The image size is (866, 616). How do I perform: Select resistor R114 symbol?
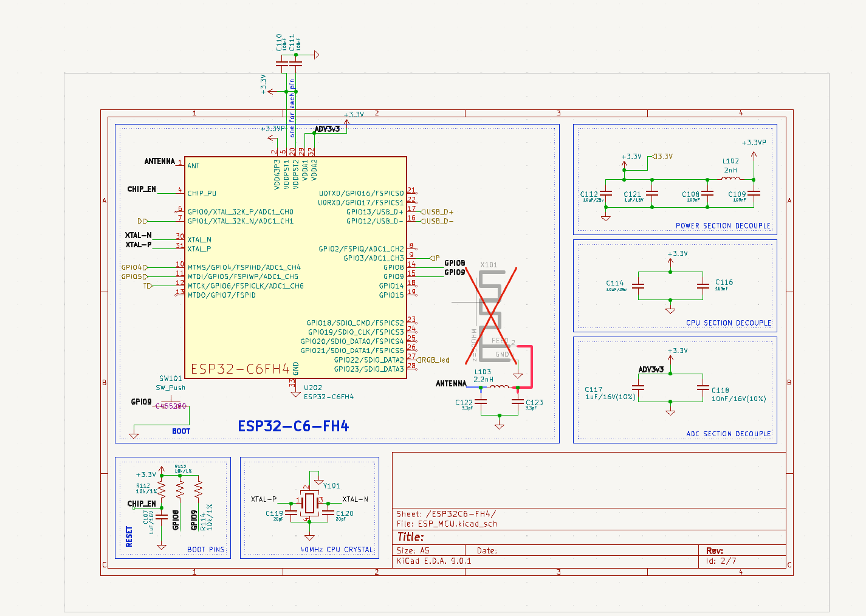(x=198, y=489)
